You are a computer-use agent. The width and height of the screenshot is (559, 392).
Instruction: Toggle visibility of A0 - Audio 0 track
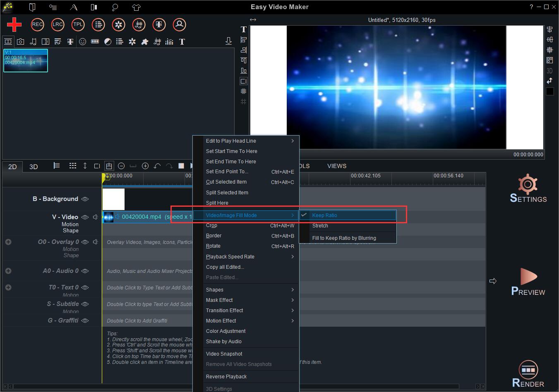pyautogui.click(x=85, y=271)
